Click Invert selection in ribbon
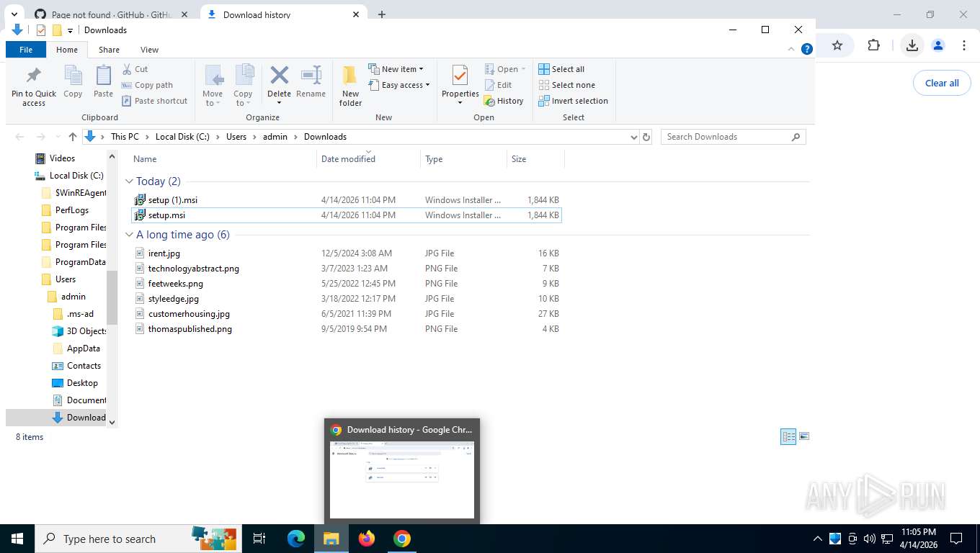This screenshot has width=980, height=553. coord(573,101)
